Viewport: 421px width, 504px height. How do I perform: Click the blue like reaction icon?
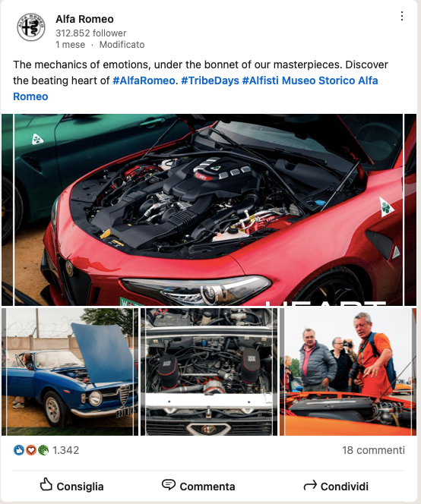tap(19, 450)
